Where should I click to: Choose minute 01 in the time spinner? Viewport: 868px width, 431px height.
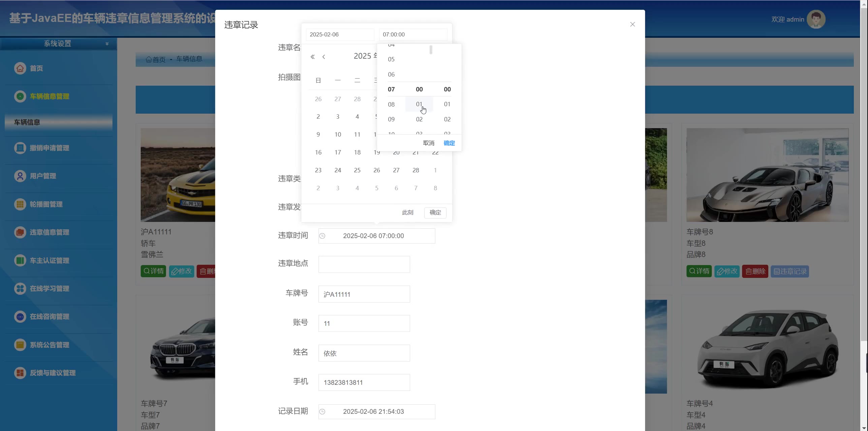click(419, 104)
